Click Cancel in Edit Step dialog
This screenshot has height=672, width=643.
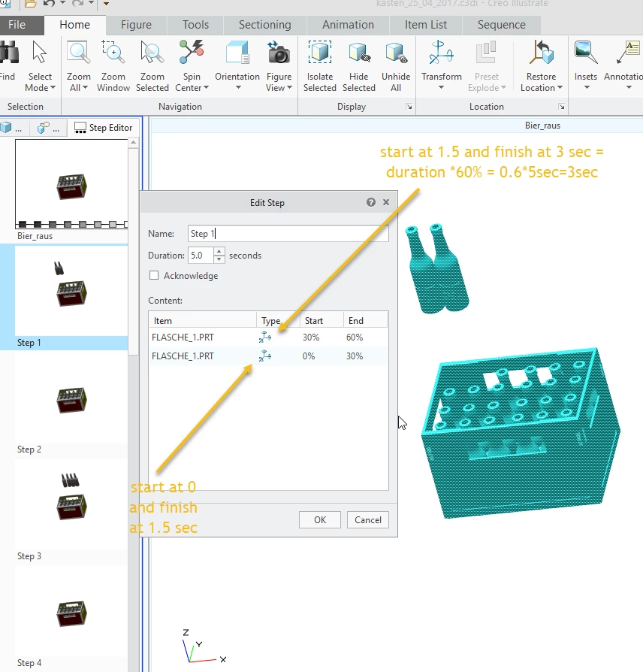(x=367, y=520)
